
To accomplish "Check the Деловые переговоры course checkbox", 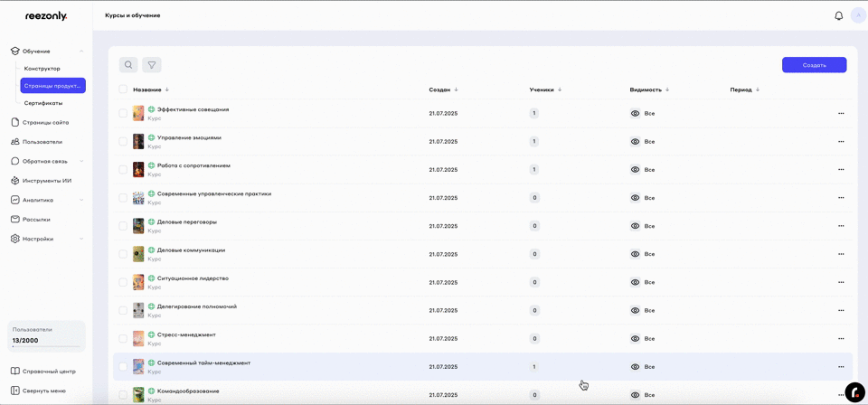I will click(x=123, y=226).
